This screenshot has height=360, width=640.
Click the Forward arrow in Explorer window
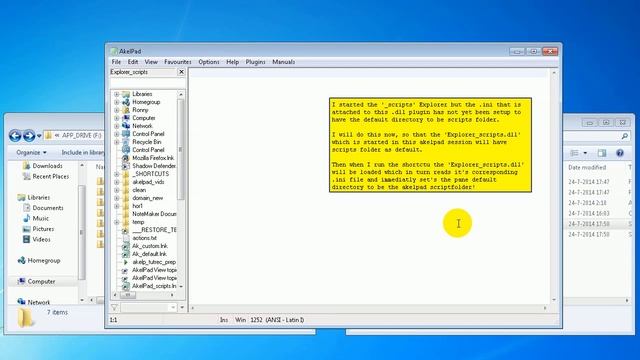point(29,136)
